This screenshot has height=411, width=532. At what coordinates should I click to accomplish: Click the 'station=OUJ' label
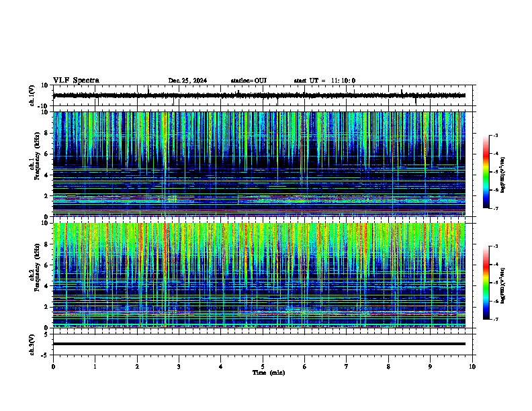249,81
